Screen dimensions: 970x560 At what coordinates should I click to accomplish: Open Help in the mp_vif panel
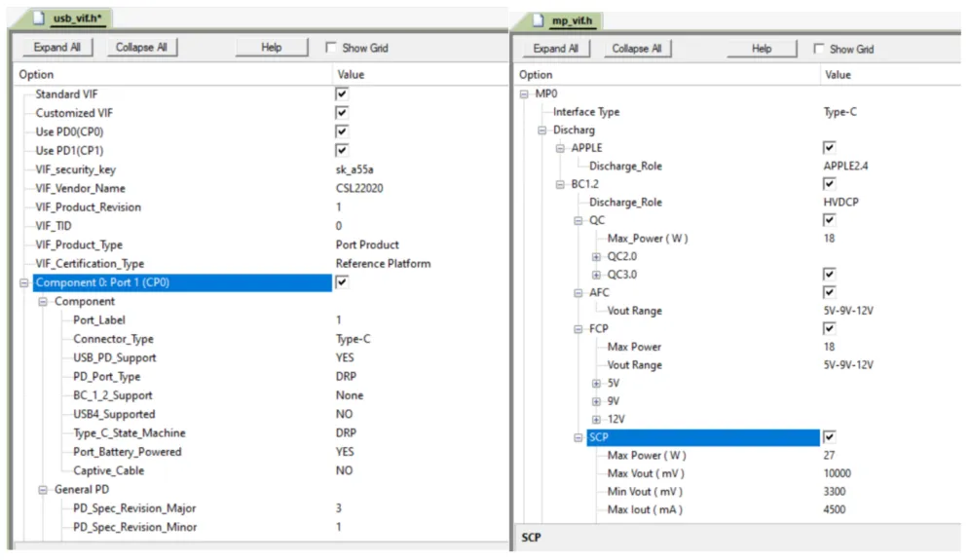[762, 49]
